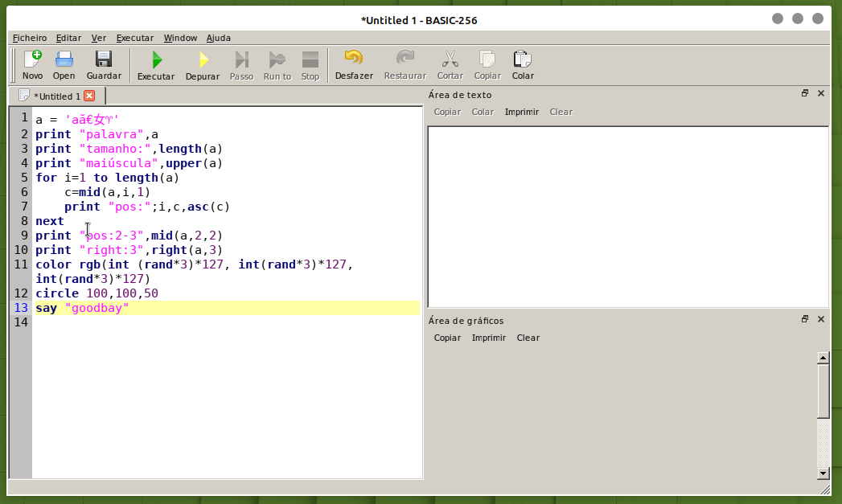The width and height of the screenshot is (842, 504).
Task: Click Imprimir in Área de texto
Action: pos(521,113)
